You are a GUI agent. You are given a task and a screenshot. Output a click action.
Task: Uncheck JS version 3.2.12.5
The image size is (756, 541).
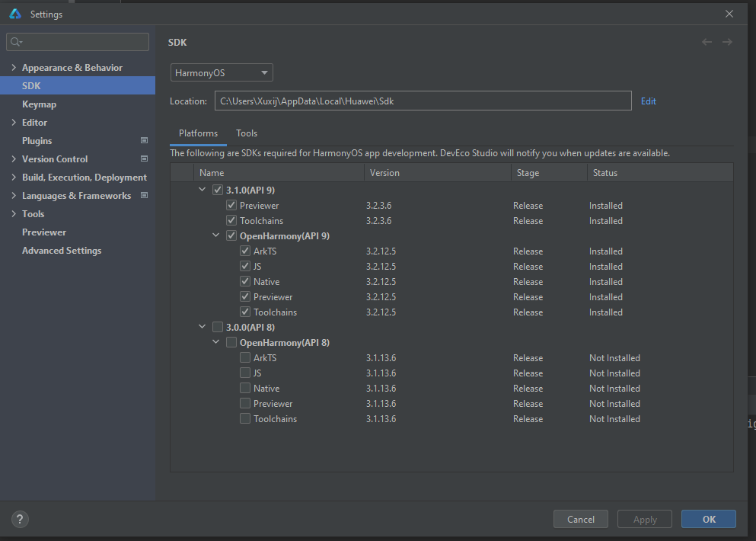pos(245,266)
